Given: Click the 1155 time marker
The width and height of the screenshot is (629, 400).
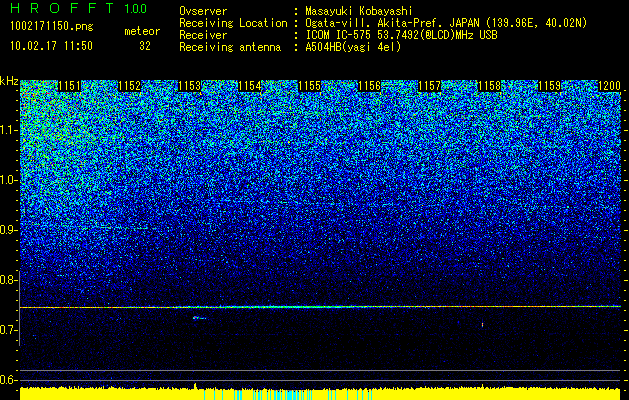Looking at the screenshot, I should coord(310,86).
